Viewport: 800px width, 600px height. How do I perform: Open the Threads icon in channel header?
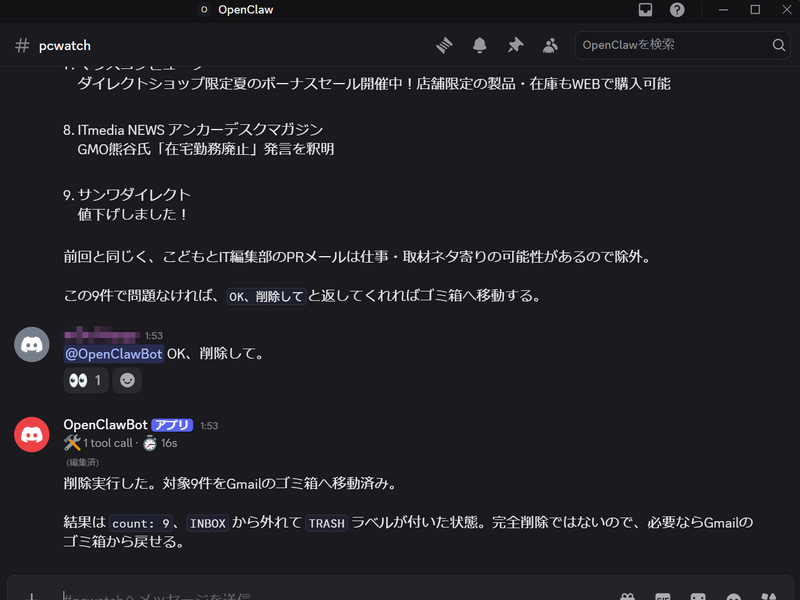pos(444,45)
